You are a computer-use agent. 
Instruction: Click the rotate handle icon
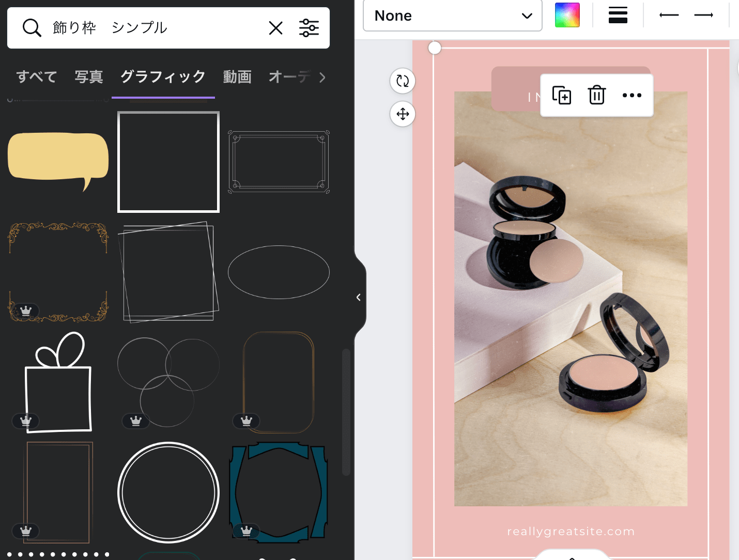pyautogui.click(x=403, y=81)
